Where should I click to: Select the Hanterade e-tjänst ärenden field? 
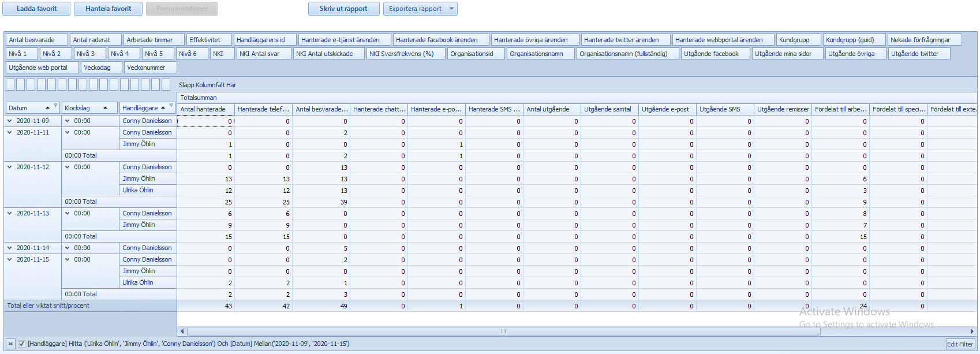pos(345,40)
